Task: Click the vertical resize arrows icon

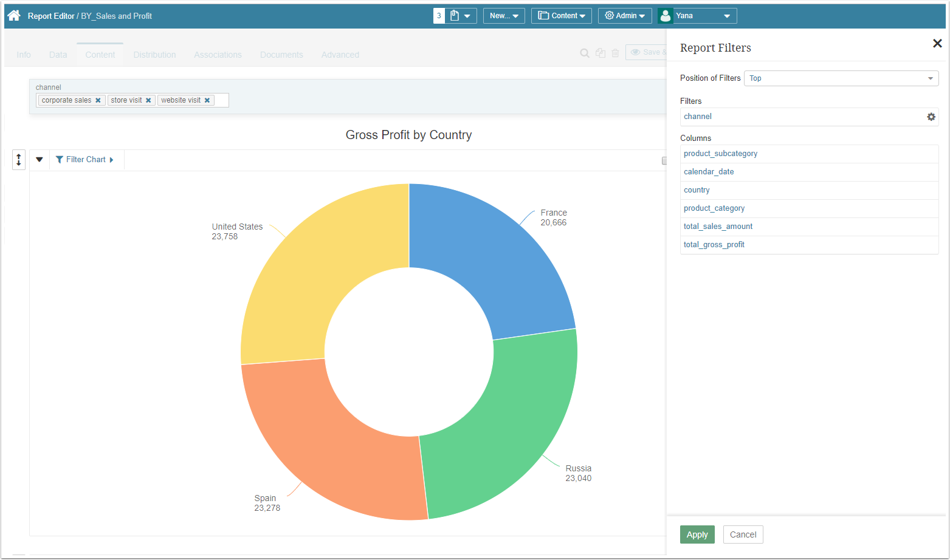Action: click(19, 160)
